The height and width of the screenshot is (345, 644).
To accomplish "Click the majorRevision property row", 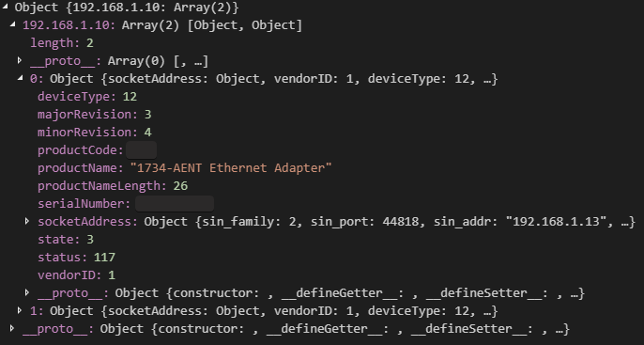I will pyautogui.click(x=95, y=115).
